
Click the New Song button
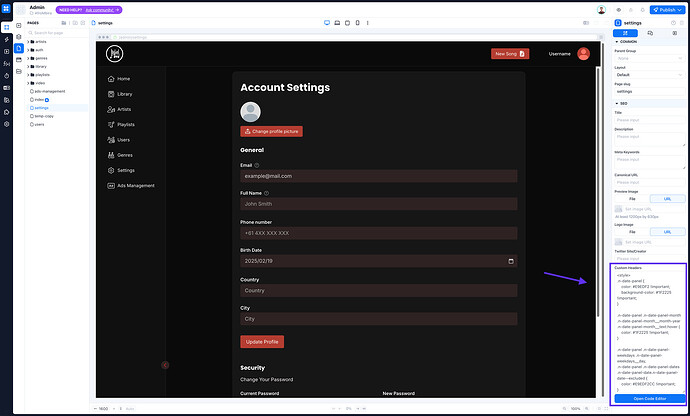tap(510, 54)
